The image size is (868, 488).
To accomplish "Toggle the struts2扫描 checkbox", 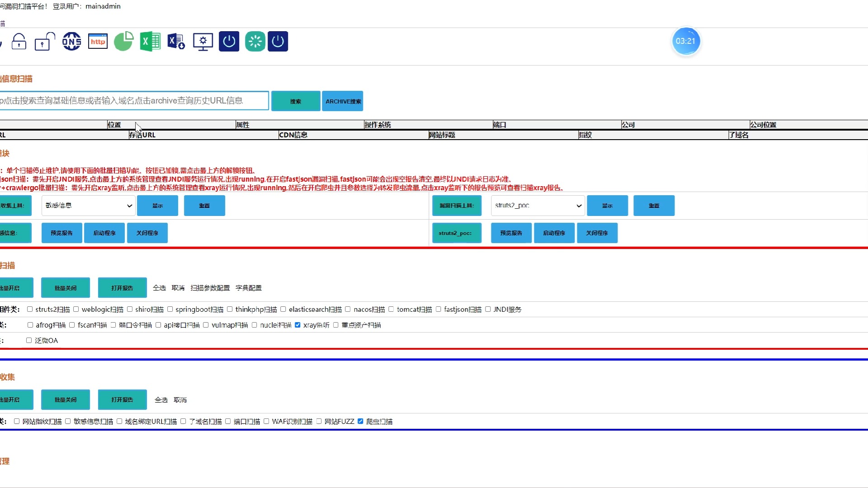I will 30,310.
